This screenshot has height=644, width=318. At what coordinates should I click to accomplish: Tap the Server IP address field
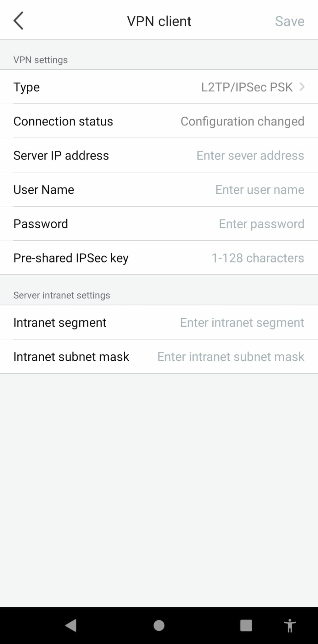coord(249,155)
